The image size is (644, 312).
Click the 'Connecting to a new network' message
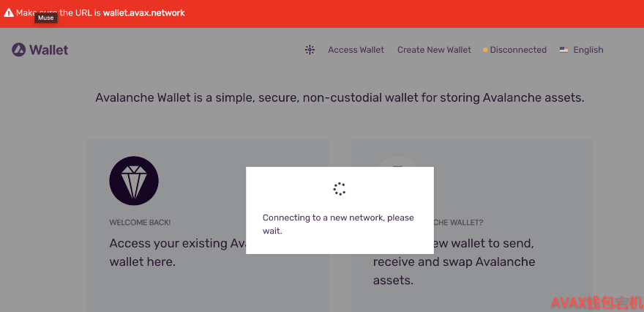coord(338,224)
